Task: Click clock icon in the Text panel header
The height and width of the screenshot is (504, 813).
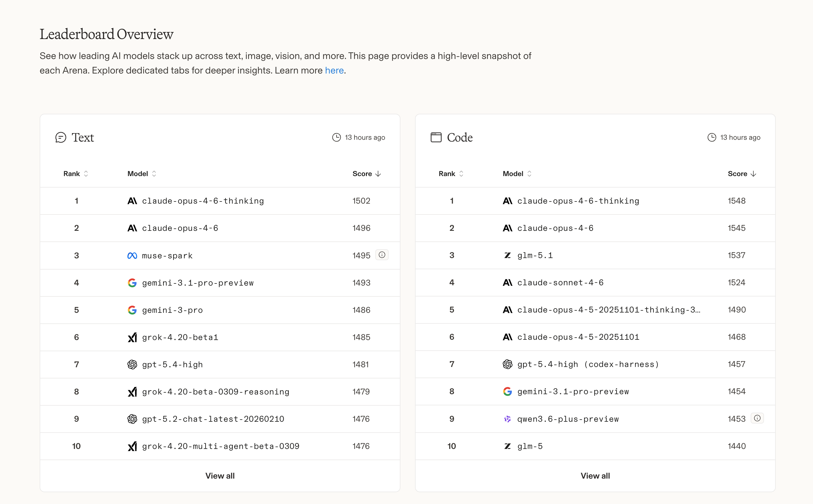Action: [x=337, y=137]
